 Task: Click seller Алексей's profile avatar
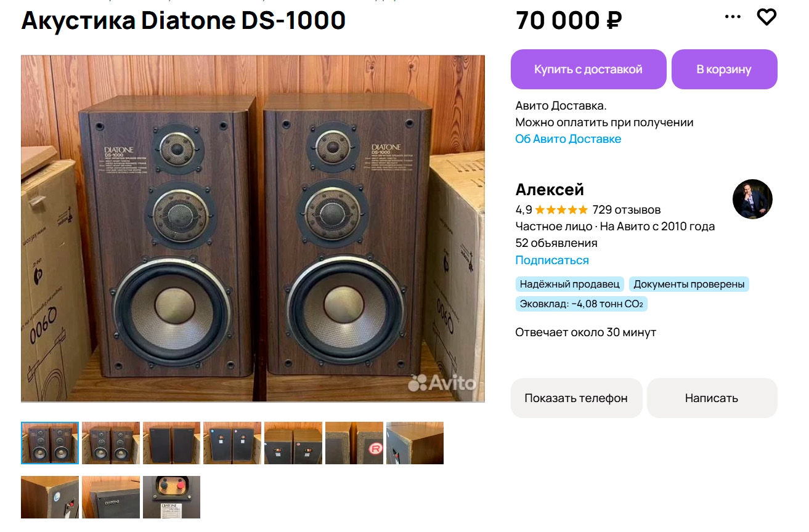point(752,199)
